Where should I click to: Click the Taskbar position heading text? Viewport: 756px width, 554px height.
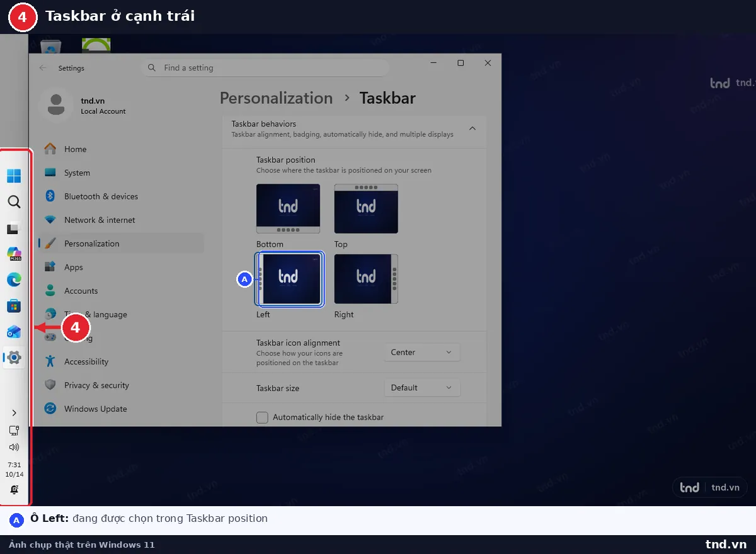(x=285, y=160)
